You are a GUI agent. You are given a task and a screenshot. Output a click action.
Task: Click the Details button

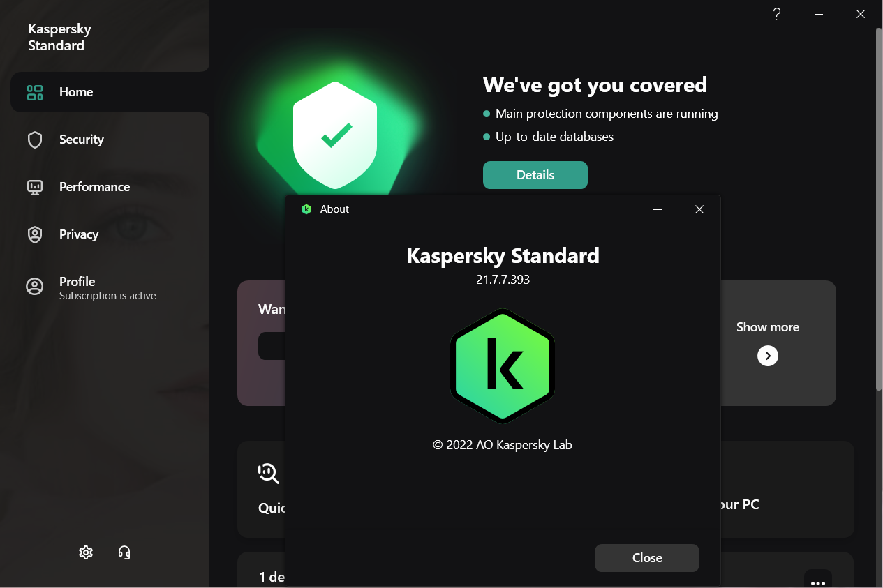(x=535, y=175)
